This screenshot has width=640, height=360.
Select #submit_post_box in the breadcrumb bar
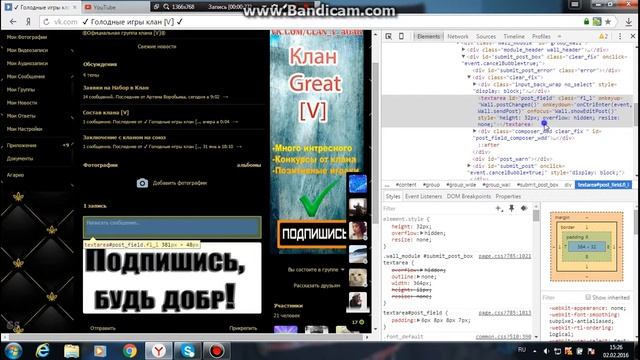click(x=537, y=185)
